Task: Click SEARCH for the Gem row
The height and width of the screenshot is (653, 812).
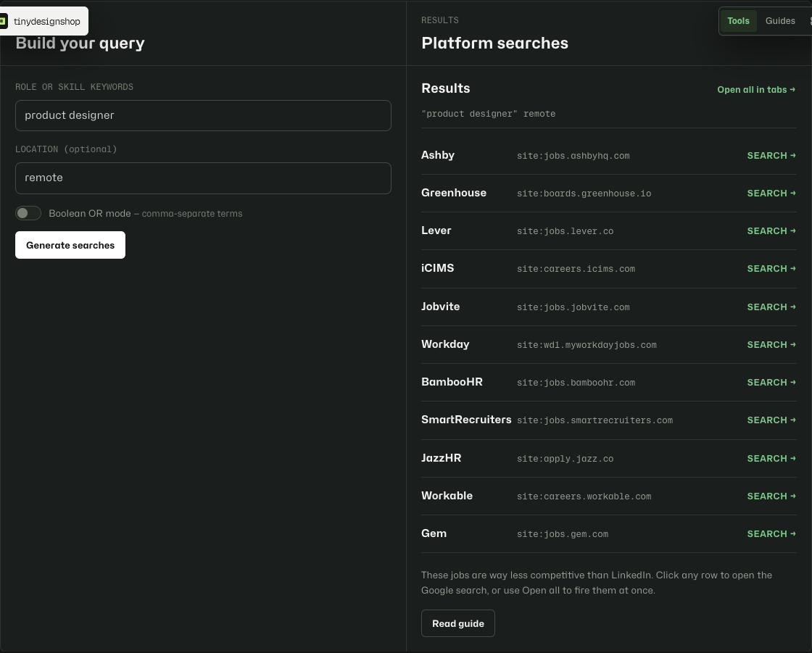Action: (x=771, y=534)
